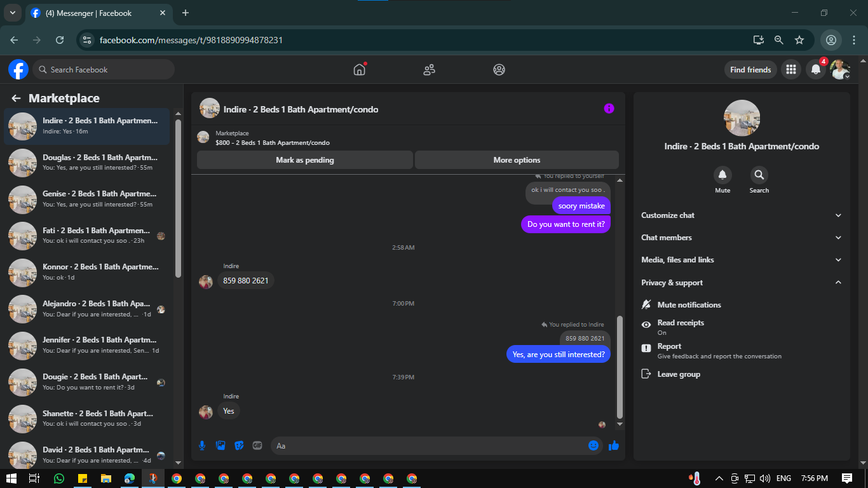This screenshot has height=488, width=868.
Task: Open the Friends icon in top bar
Action: [x=430, y=70]
